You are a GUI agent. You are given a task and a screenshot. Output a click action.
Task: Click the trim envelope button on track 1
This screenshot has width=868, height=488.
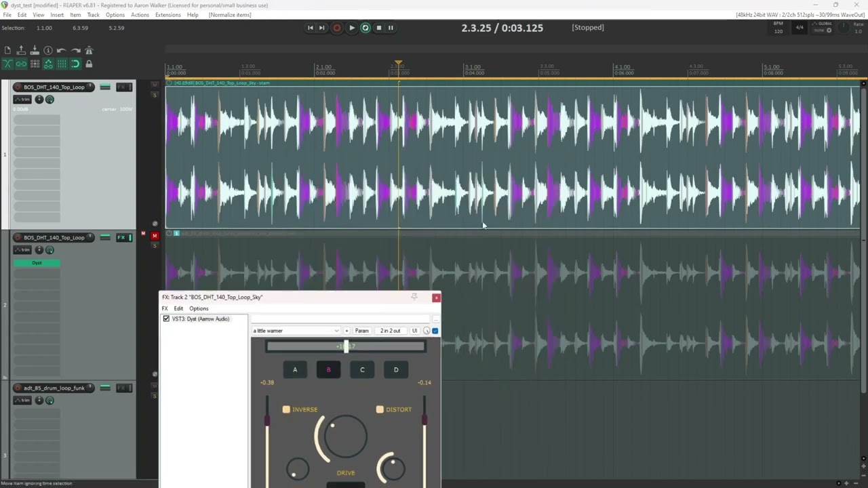pyautogui.click(x=22, y=100)
